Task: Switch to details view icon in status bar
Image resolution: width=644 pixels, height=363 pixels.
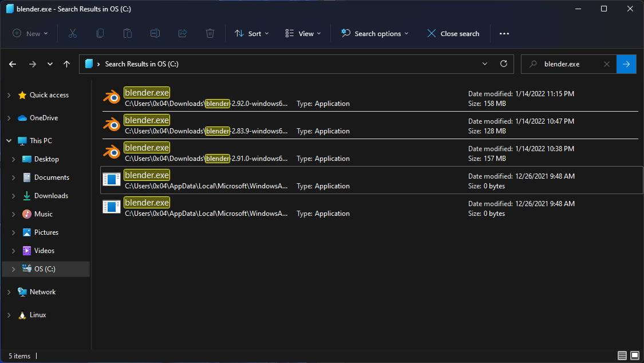Action: tap(622, 356)
